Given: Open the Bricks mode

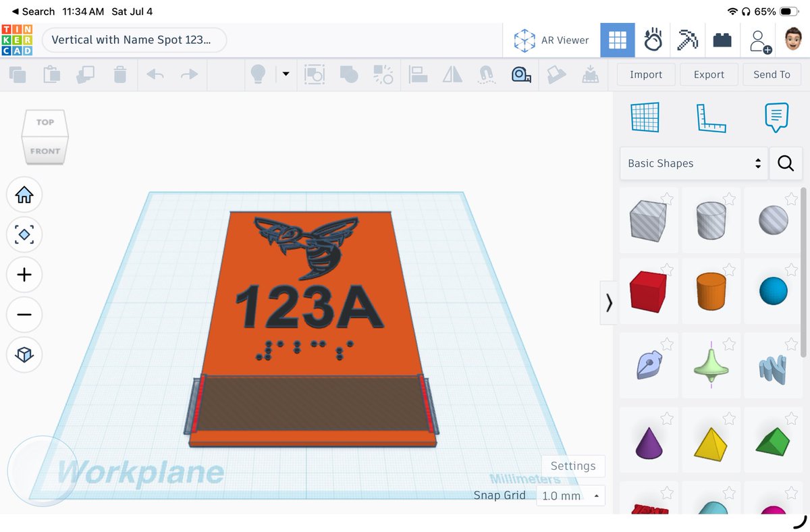Looking at the screenshot, I should 722,41.
